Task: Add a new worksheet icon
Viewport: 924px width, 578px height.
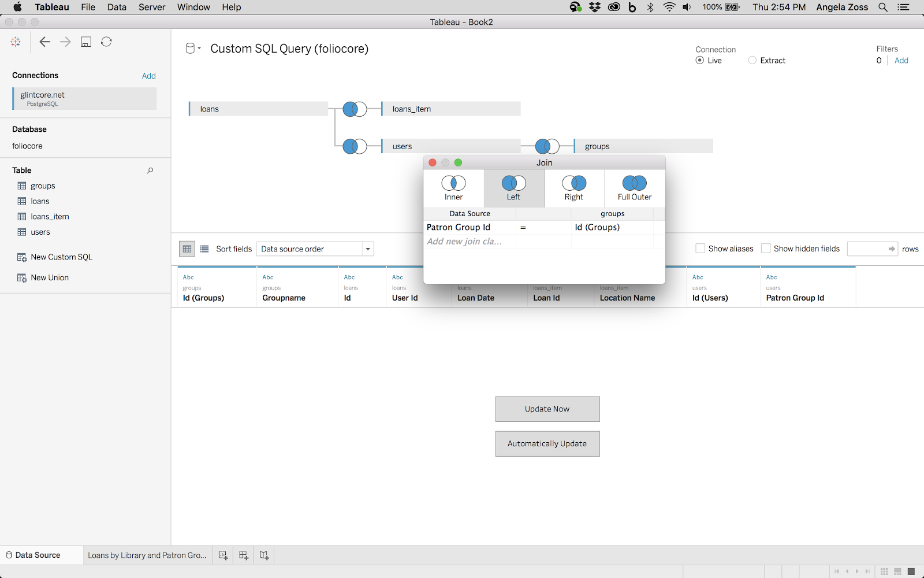Action: (223, 555)
